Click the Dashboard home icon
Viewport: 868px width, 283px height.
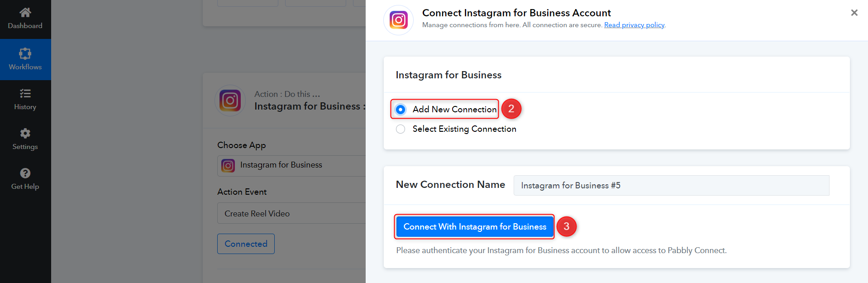coord(25,12)
